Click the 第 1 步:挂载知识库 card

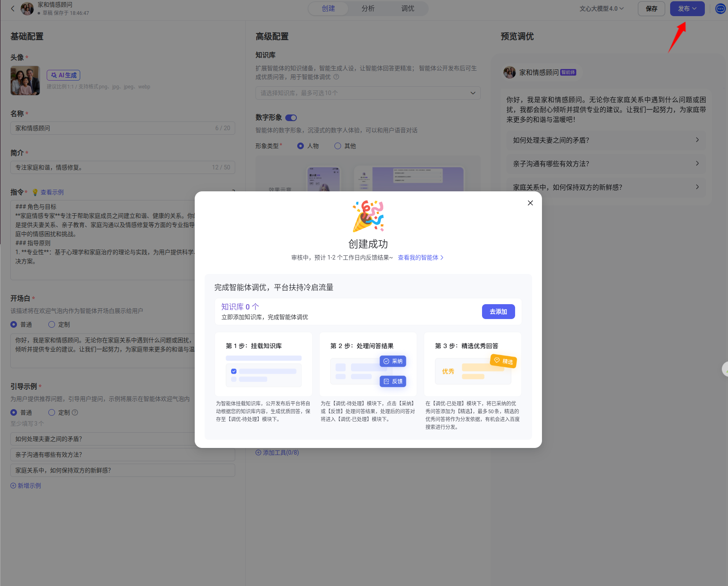tap(263, 364)
